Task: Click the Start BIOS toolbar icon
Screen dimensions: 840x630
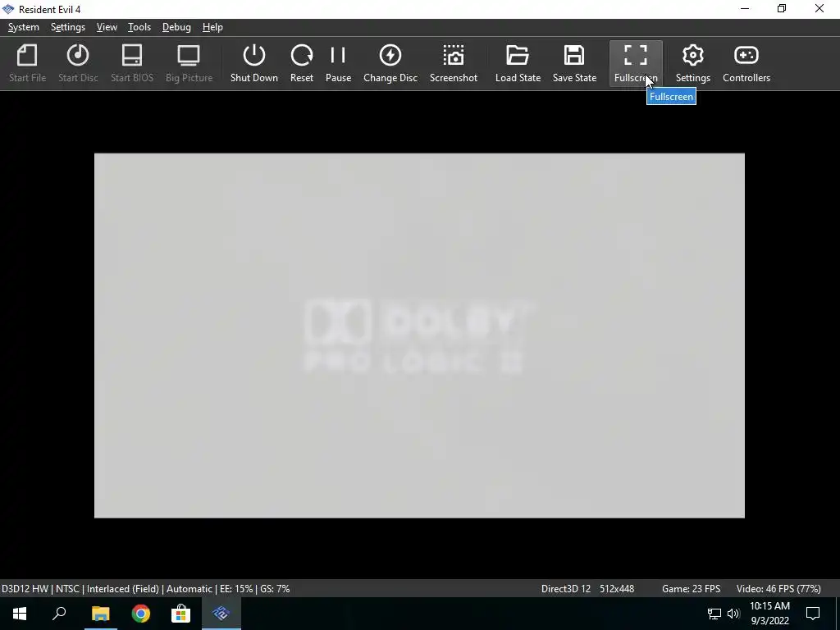Action: [132, 63]
